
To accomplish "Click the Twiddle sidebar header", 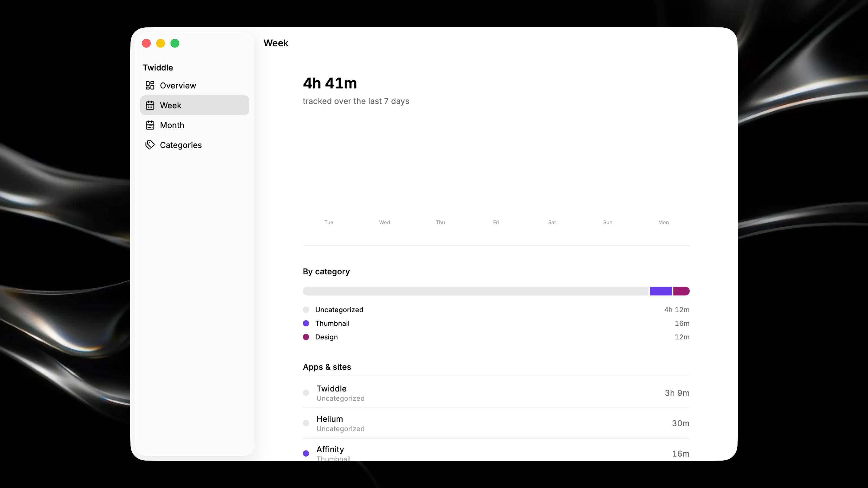I will point(158,68).
